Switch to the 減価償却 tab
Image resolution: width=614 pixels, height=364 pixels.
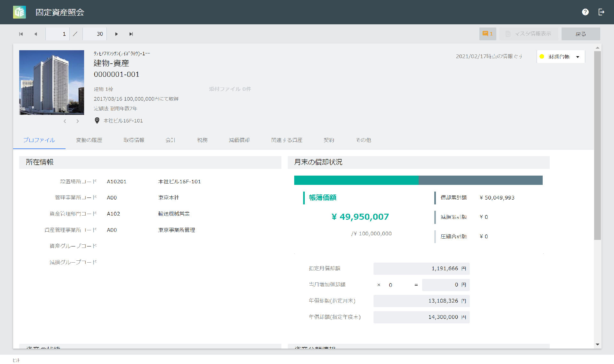pyautogui.click(x=239, y=140)
